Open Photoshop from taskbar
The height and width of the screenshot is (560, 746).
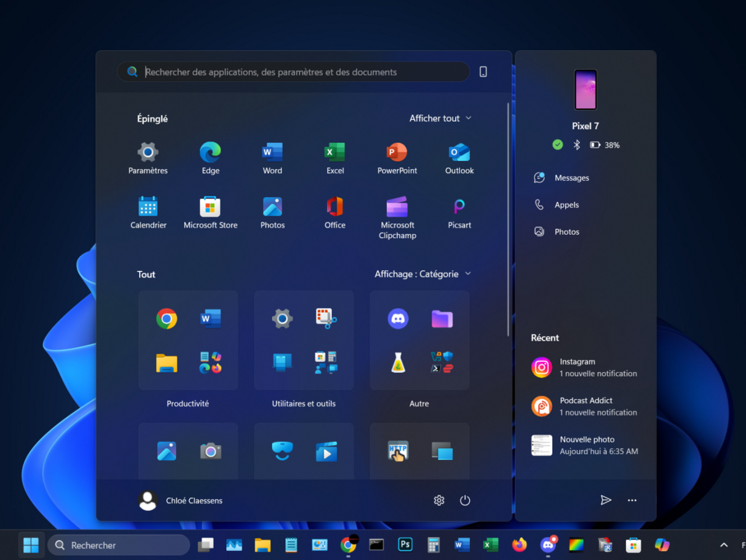point(405,545)
